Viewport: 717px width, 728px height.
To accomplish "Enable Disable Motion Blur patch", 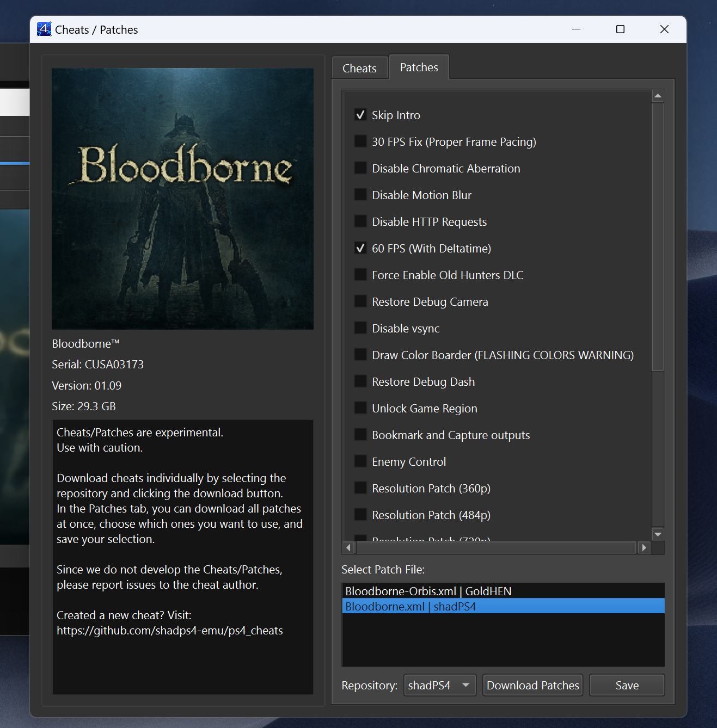I will [x=360, y=195].
